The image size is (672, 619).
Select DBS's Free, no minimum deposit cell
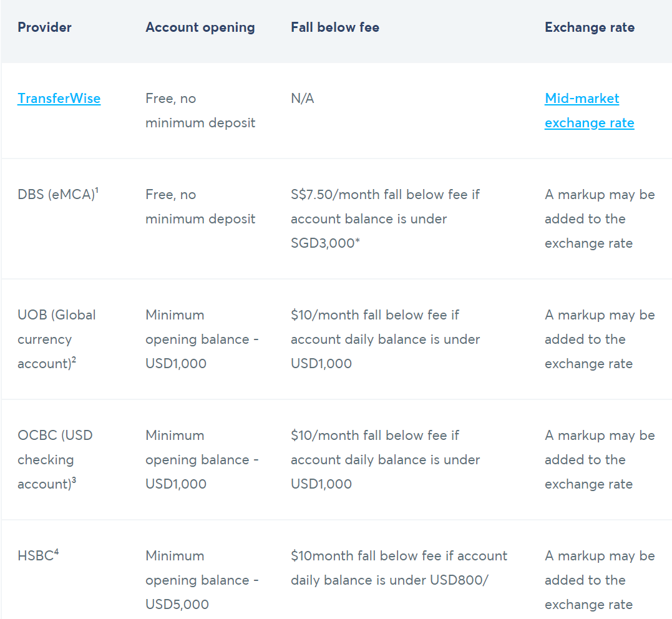pyautogui.click(x=200, y=207)
